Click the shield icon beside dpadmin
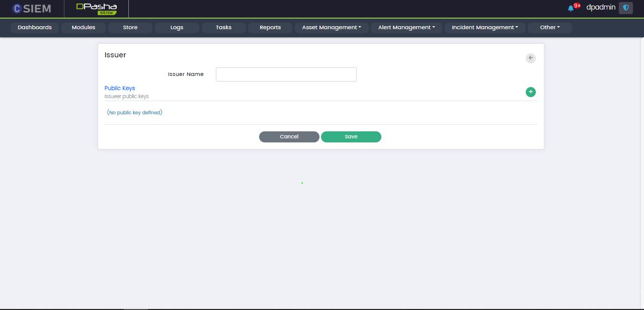The image size is (644, 310). coord(626,8)
